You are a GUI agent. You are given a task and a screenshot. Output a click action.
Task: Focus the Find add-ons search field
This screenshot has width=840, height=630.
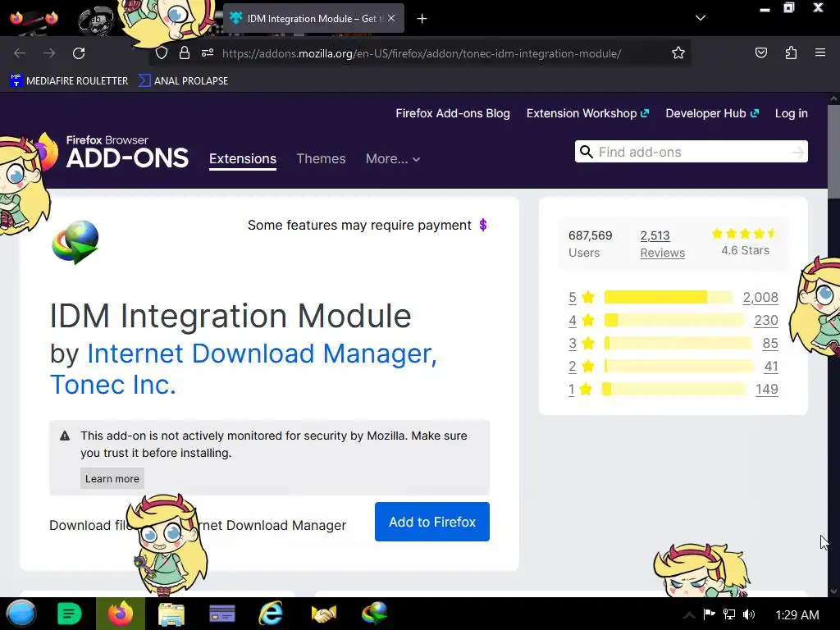[x=691, y=152]
